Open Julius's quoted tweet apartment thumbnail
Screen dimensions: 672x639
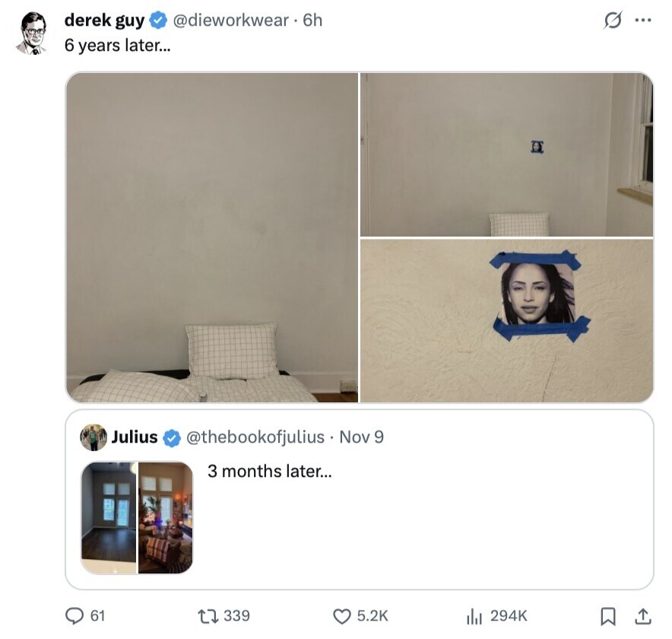[137, 517]
